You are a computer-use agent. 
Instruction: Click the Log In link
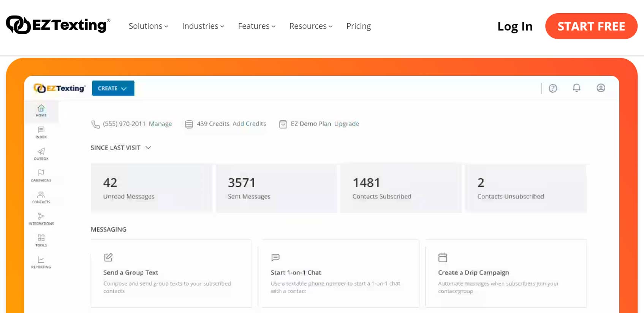[515, 26]
